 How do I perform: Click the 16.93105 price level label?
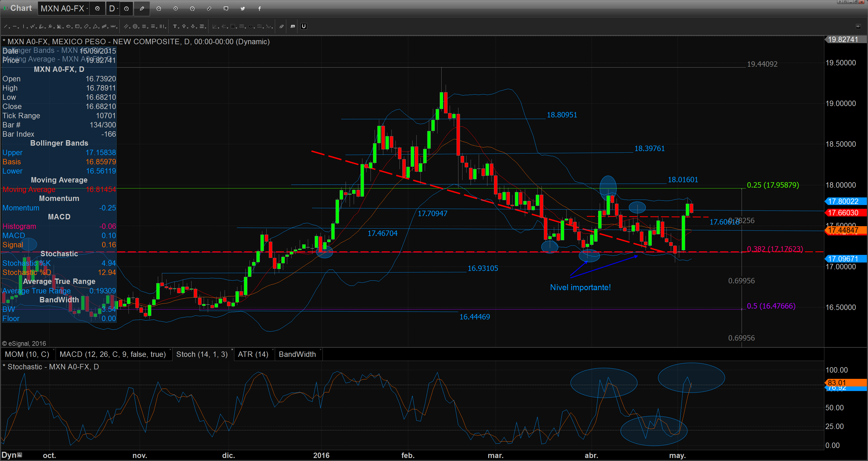(x=483, y=268)
